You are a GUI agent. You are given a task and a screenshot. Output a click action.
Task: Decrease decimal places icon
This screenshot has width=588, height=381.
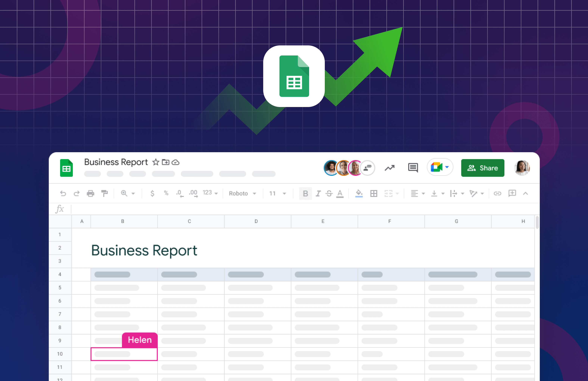(x=180, y=193)
